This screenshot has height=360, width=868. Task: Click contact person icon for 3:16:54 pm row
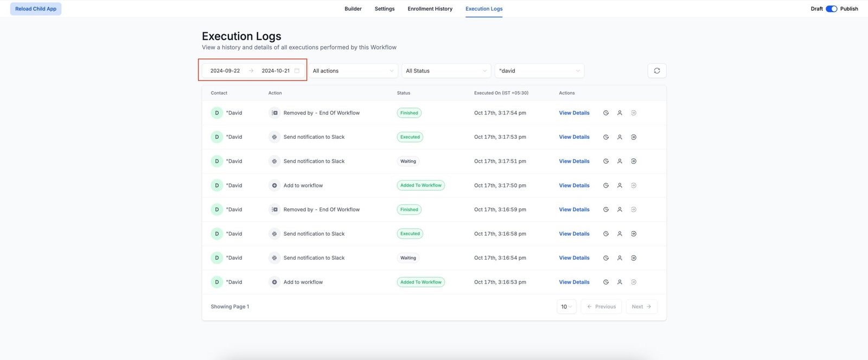tap(620, 258)
